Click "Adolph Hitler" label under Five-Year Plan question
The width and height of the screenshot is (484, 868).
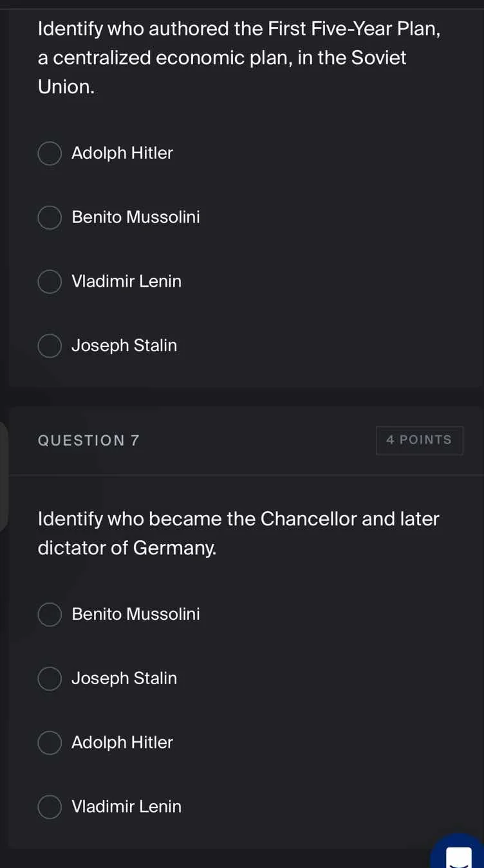(x=122, y=154)
